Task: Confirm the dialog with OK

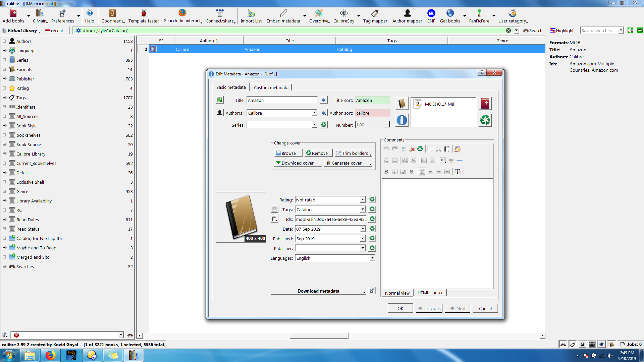Action: point(400,308)
